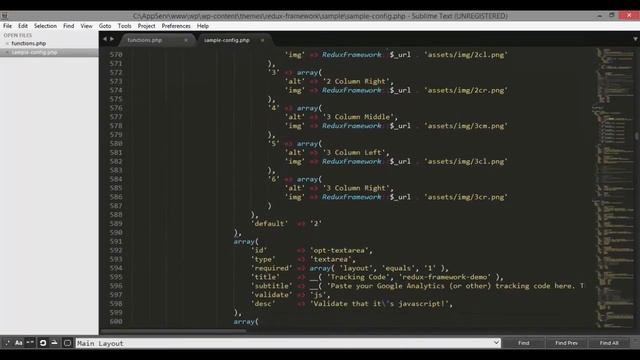The height and width of the screenshot is (360, 640).
Task: Click the horizontal scrollbar thumb
Action: click(173, 331)
